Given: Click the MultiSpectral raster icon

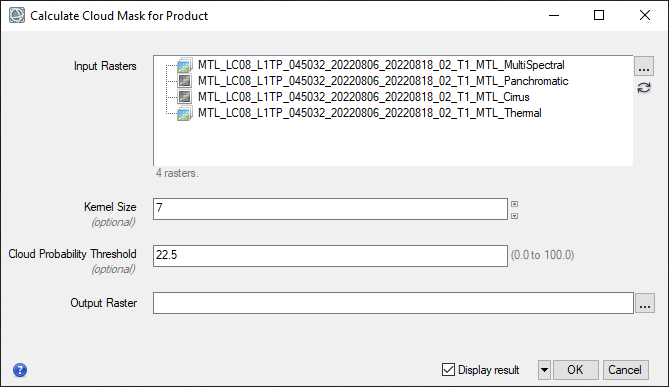Looking at the screenshot, I should pyautogui.click(x=185, y=65).
